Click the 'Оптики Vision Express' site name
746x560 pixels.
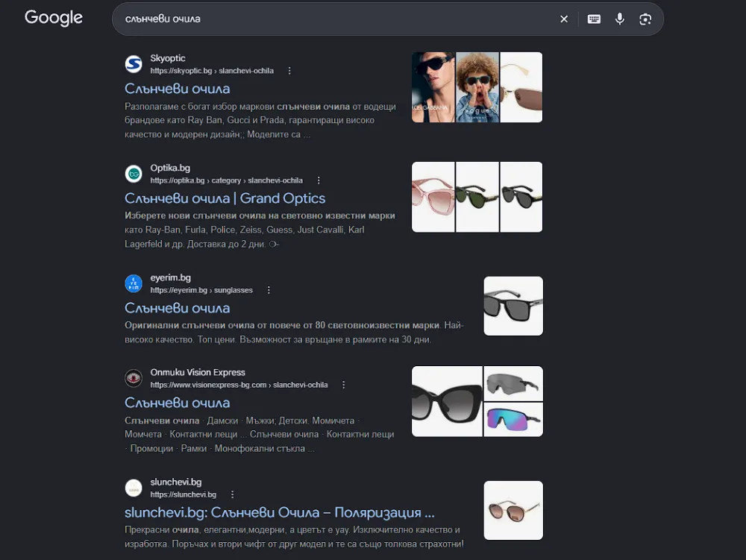tap(198, 372)
